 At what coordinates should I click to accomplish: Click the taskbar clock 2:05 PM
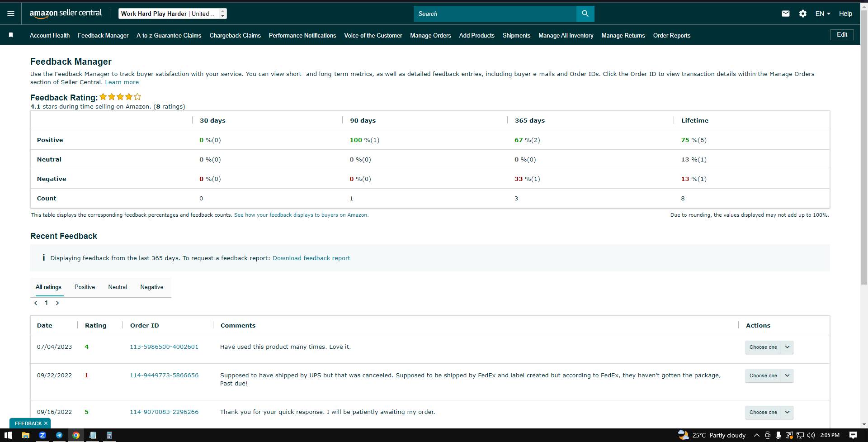pyautogui.click(x=830, y=435)
